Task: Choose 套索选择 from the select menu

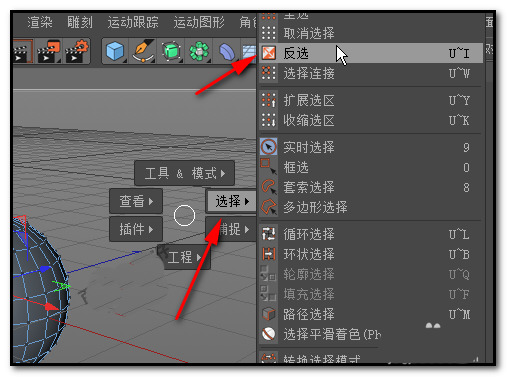Action: (309, 187)
